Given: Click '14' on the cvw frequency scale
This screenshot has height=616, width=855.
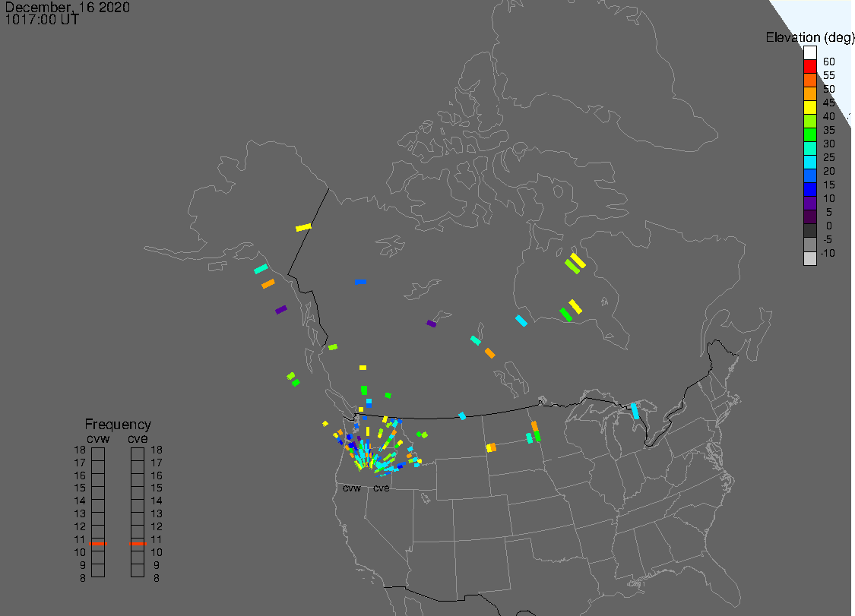Looking at the screenshot, I should tap(80, 501).
